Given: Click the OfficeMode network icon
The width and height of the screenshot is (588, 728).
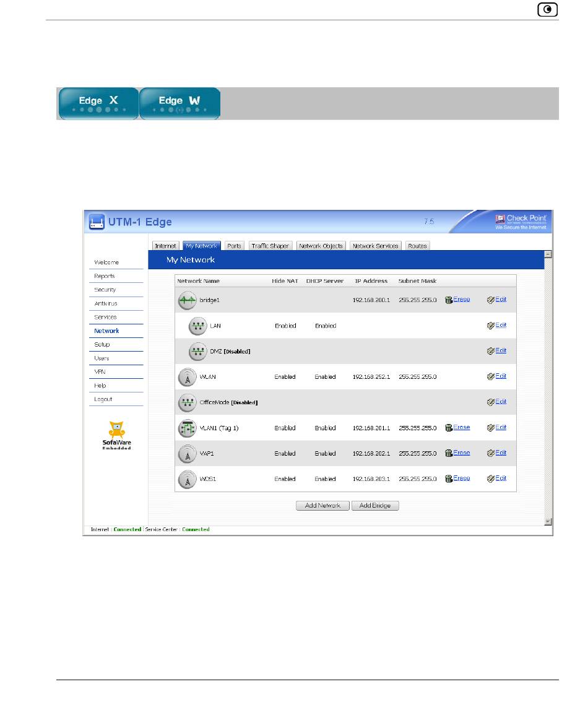Looking at the screenshot, I should pyautogui.click(x=188, y=402).
